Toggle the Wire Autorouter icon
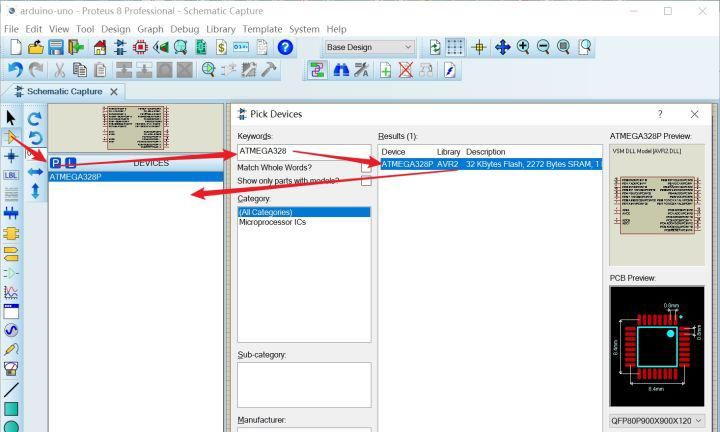The image size is (720, 432). pos(317,70)
